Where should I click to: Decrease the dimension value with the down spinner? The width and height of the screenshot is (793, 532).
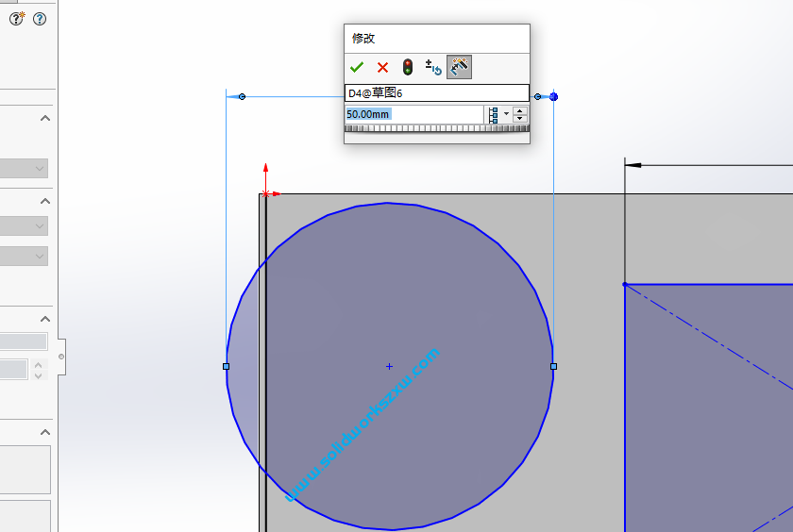(520, 119)
